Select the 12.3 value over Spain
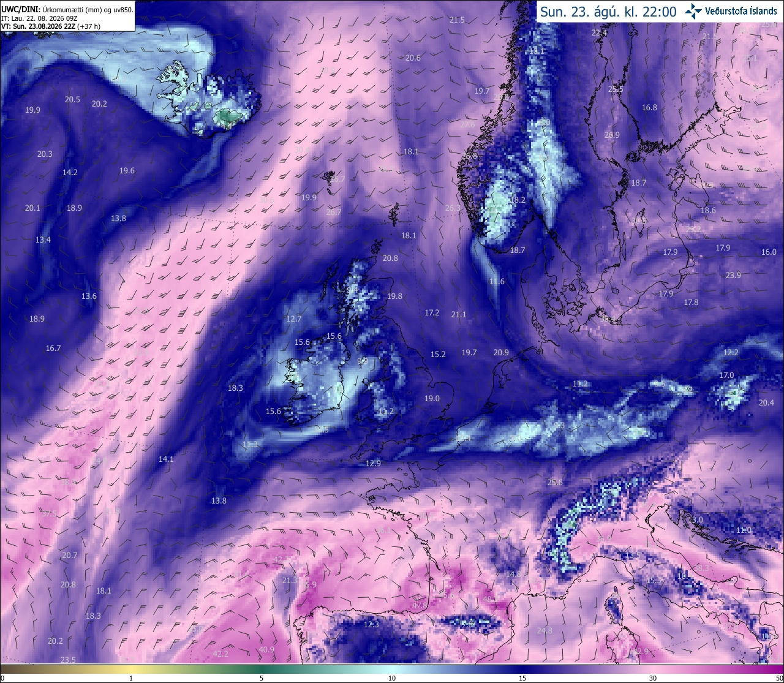This screenshot has height=683, width=784. point(371,624)
